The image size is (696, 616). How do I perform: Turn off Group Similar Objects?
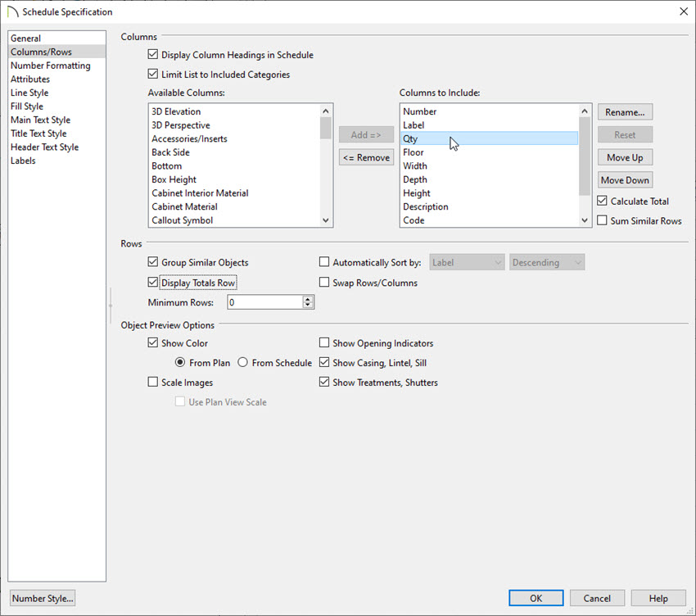click(153, 261)
